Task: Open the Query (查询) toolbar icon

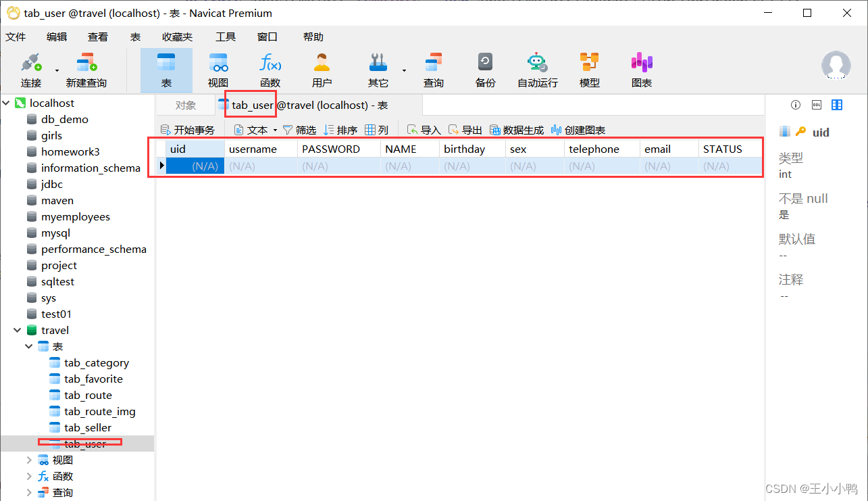Action: (x=434, y=70)
